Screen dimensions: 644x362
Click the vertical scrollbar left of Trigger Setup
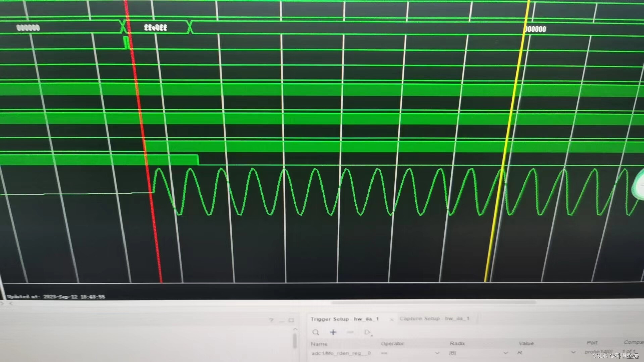[x=295, y=341]
